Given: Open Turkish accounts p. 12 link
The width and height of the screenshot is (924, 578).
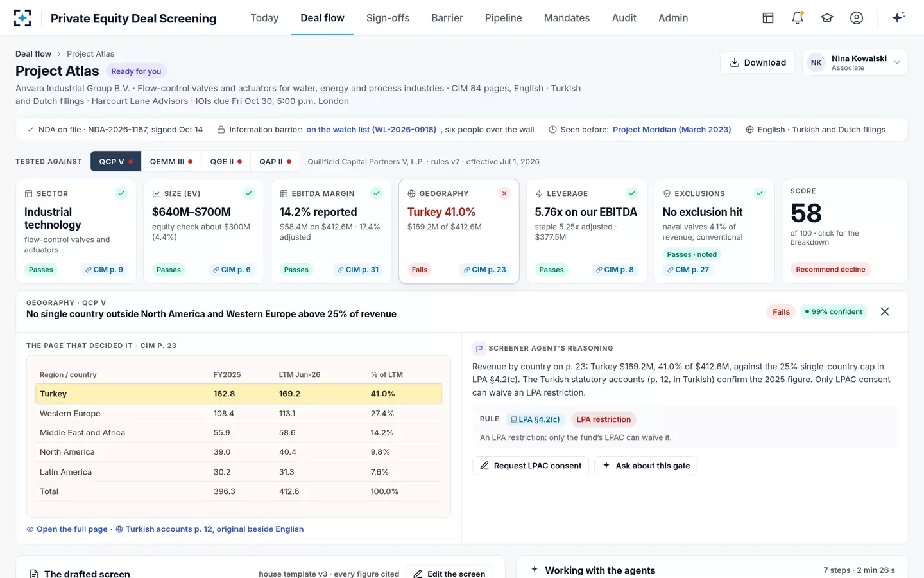Looking at the screenshot, I should (x=209, y=529).
